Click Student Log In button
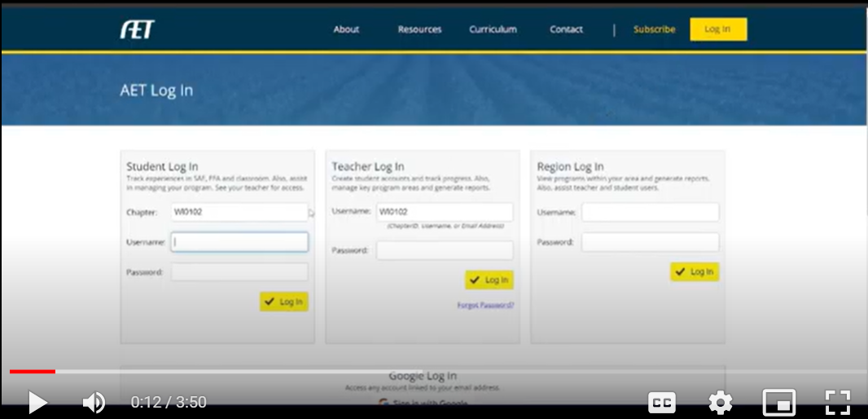Image resolution: width=868 pixels, height=419 pixels. coord(284,302)
